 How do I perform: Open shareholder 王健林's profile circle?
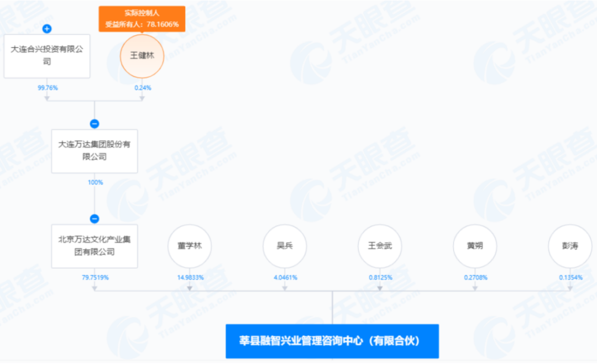(142, 56)
